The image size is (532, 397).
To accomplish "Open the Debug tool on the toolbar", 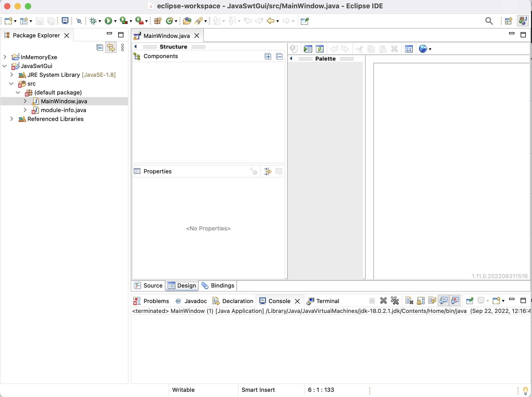I will tap(93, 21).
